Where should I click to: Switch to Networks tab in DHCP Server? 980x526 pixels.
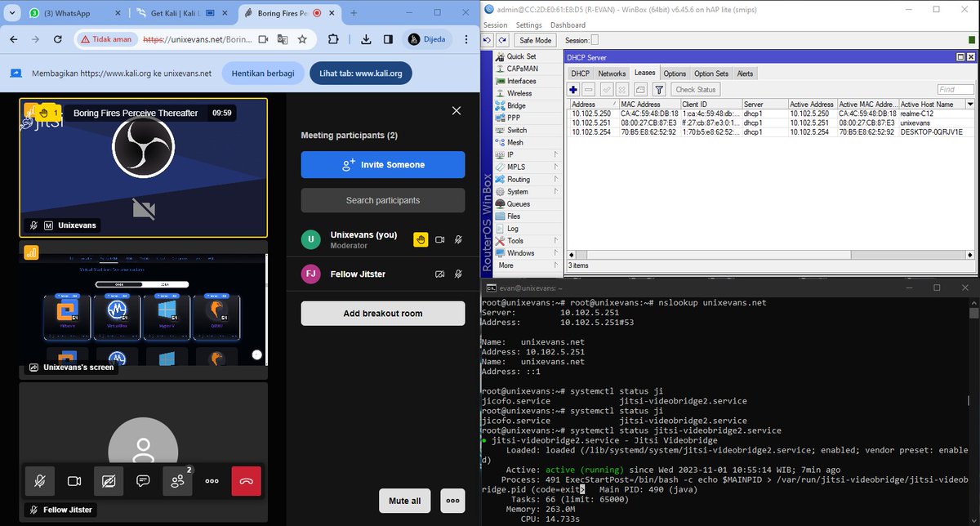click(612, 74)
